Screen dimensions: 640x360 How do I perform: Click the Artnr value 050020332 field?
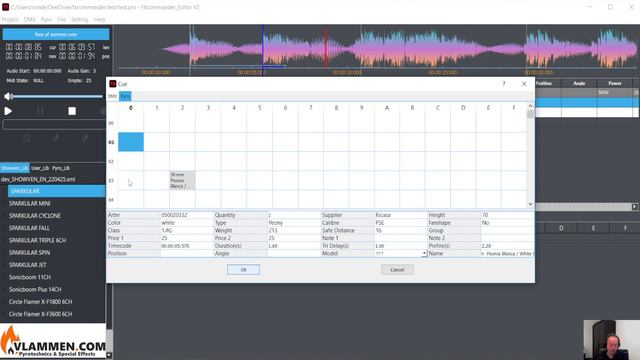tap(187, 215)
